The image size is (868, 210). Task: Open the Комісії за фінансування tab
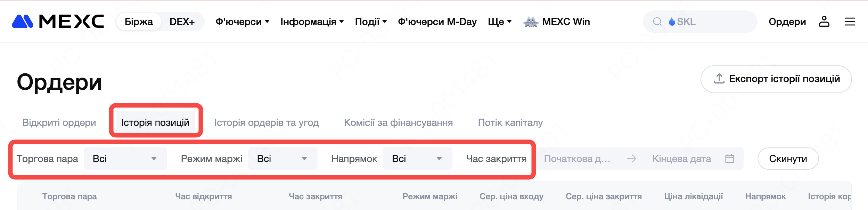tap(398, 122)
